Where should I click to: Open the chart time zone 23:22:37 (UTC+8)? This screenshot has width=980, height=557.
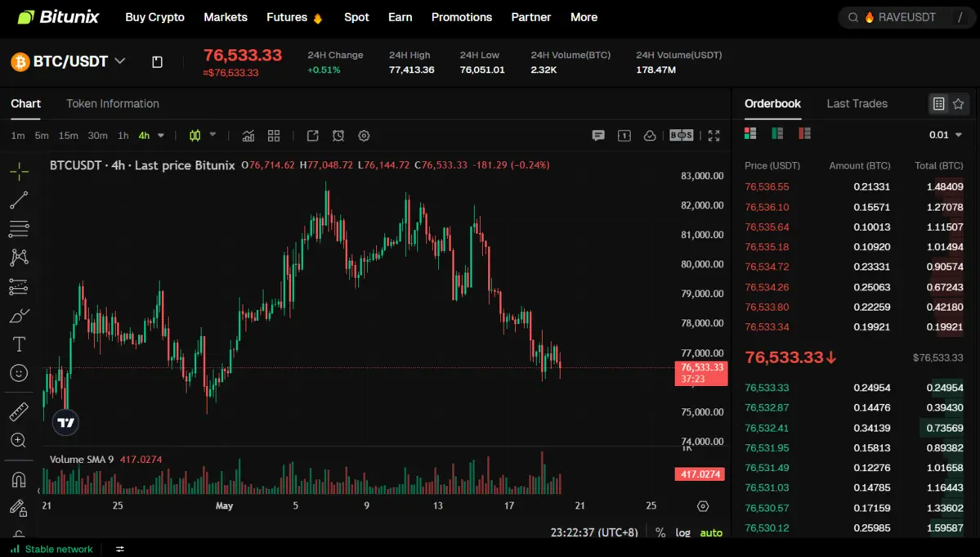(593, 532)
